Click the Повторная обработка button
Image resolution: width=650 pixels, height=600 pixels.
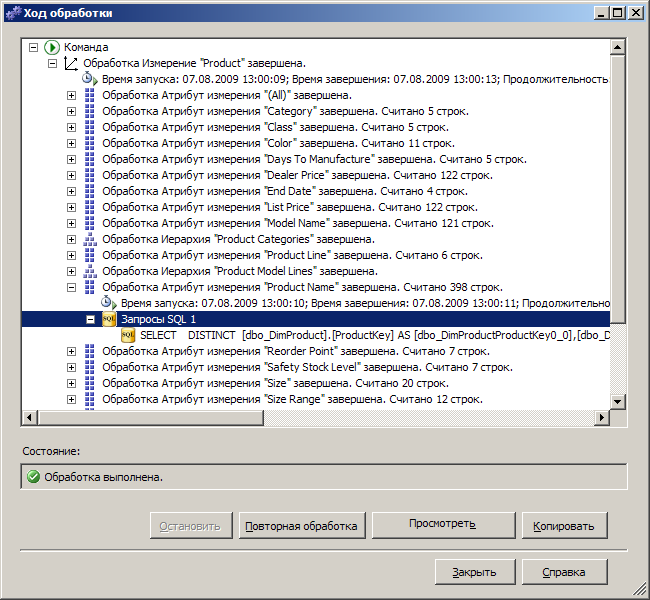302,525
